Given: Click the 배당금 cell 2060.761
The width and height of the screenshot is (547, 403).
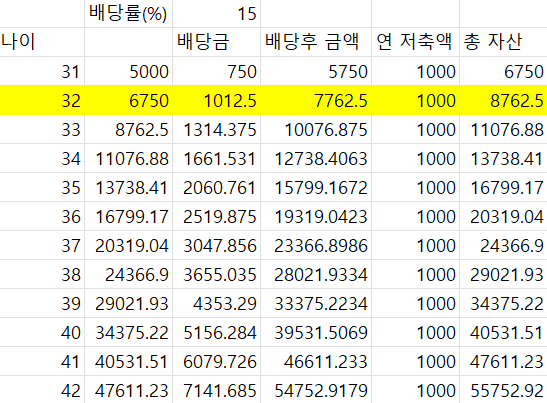Looking at the screenshot, I should [x=216, y=187].
